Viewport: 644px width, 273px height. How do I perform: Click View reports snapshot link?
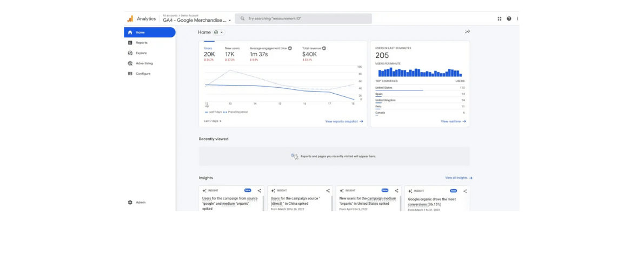coord(344,121)
